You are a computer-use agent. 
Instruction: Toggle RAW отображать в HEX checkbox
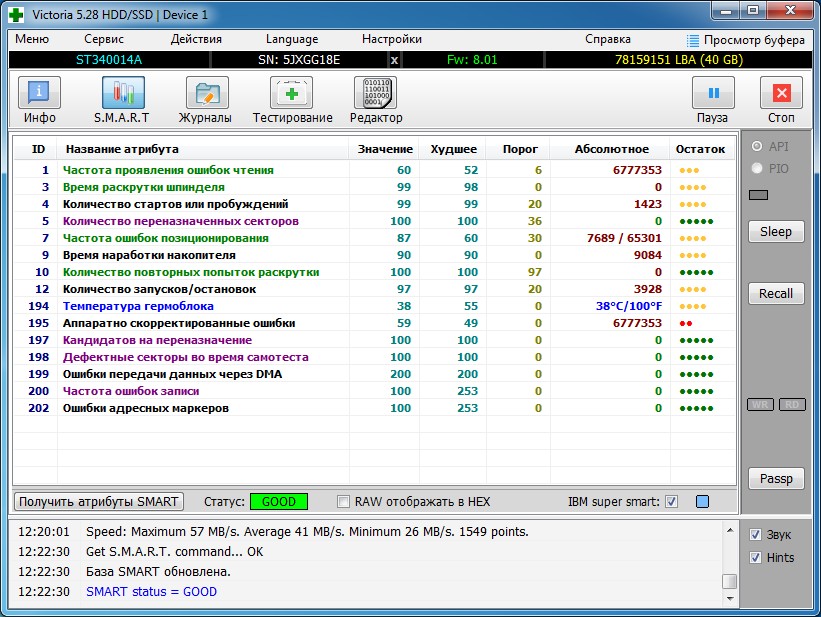(x=343, y=502)
